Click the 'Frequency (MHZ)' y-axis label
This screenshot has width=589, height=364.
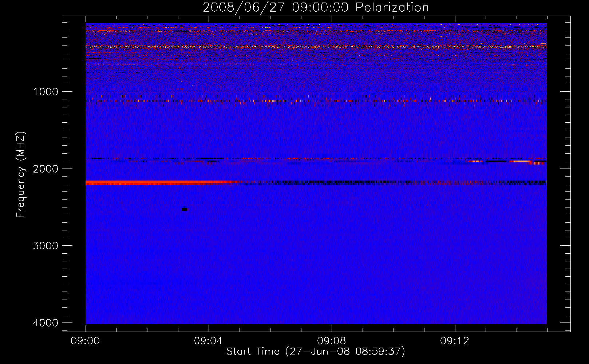point(21,174)
